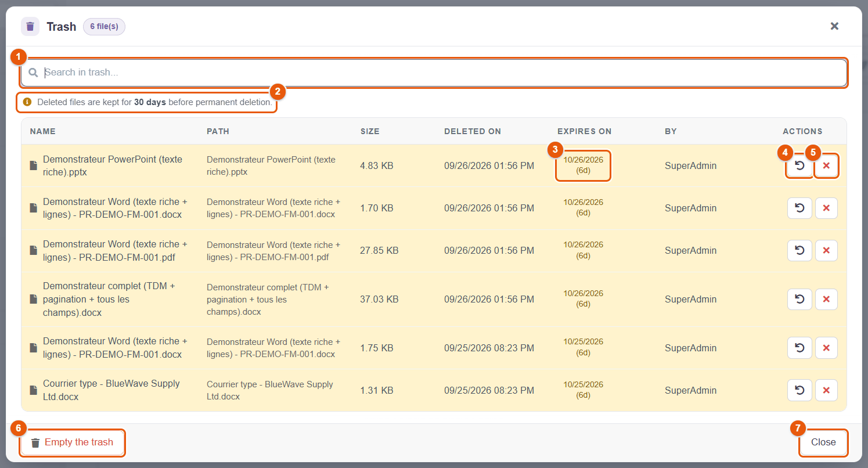Image resolution: width=868 pixels, height=468 pixels.
Task: Click the 6 file(s) count badge
Action: [104, 27]
